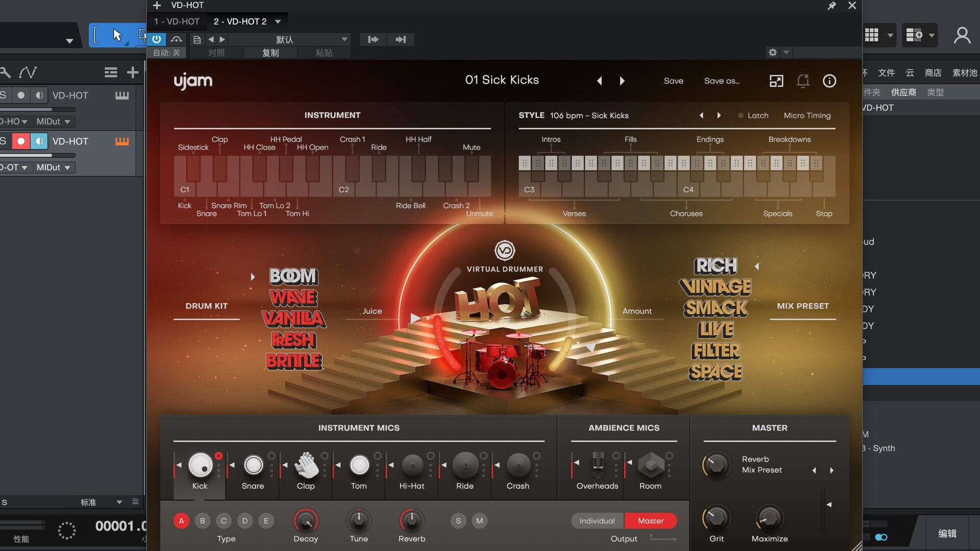The image size is (980, 551).
Task: Click the user account icon
Action: [x=962, y=35]
